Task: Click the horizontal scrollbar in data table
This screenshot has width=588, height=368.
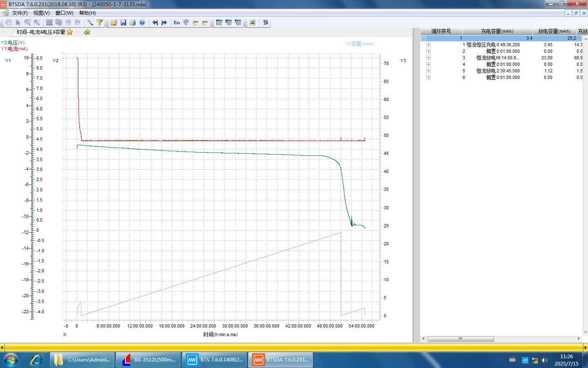Action: coord(460,339)
